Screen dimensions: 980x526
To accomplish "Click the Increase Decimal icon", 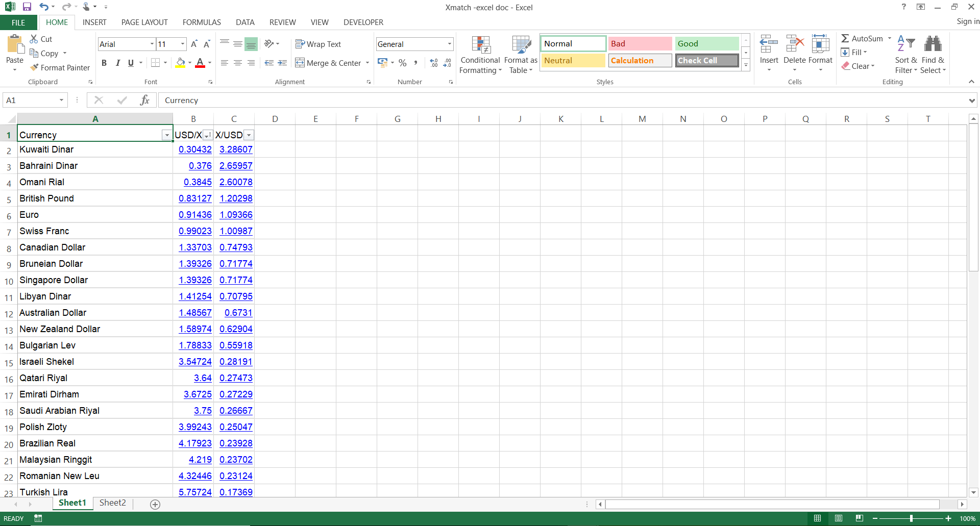I will tap(433, 63).
